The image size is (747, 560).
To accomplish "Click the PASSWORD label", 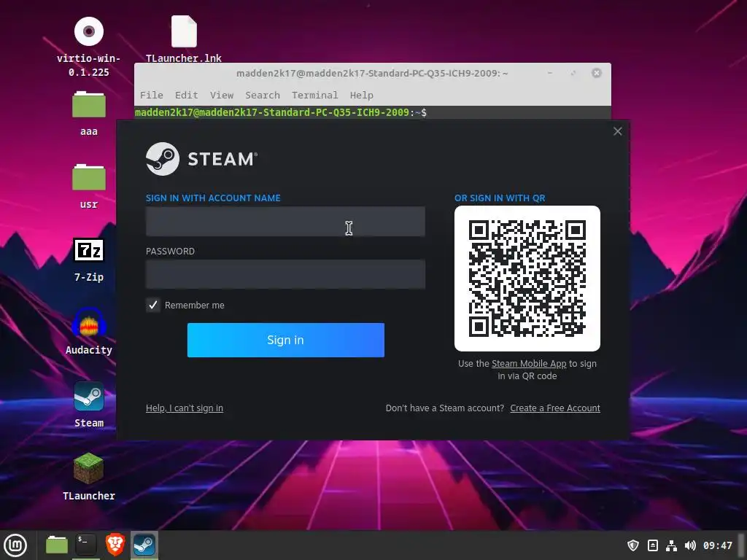I will coord(170,252).
